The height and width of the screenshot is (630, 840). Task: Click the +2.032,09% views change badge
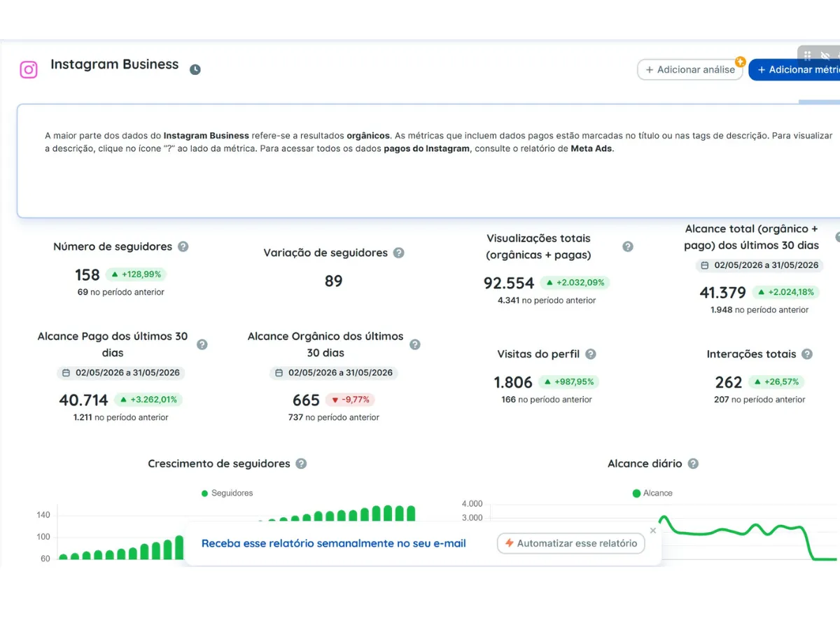pyautogui.click(x=575, y=283)
